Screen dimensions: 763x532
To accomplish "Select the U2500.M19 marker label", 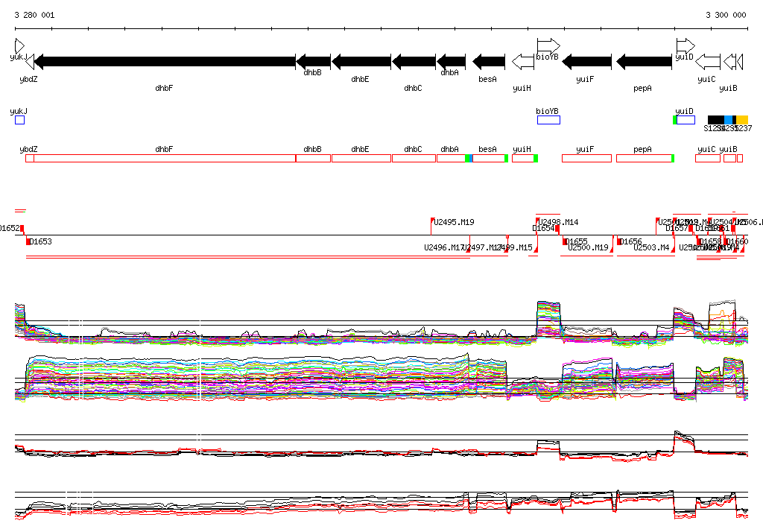I will pyautogui.click(x=589, y=247).
